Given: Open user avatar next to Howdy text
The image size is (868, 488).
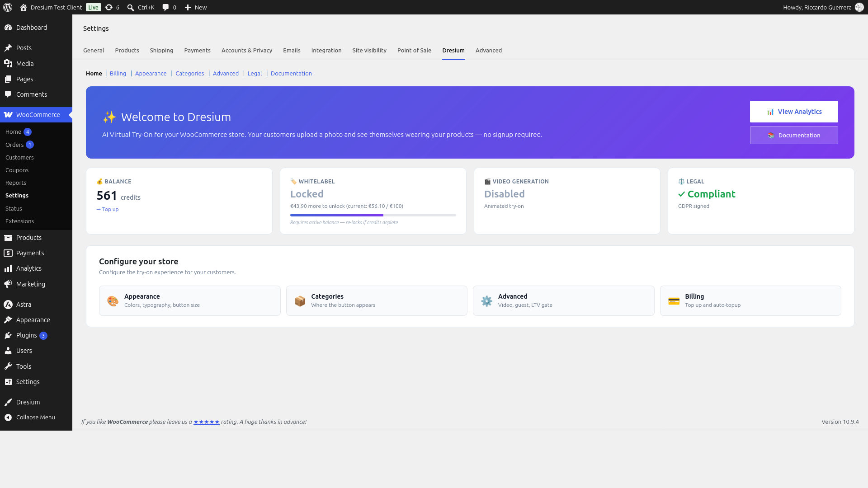Looking at the screenshot, I should point(859,7).
